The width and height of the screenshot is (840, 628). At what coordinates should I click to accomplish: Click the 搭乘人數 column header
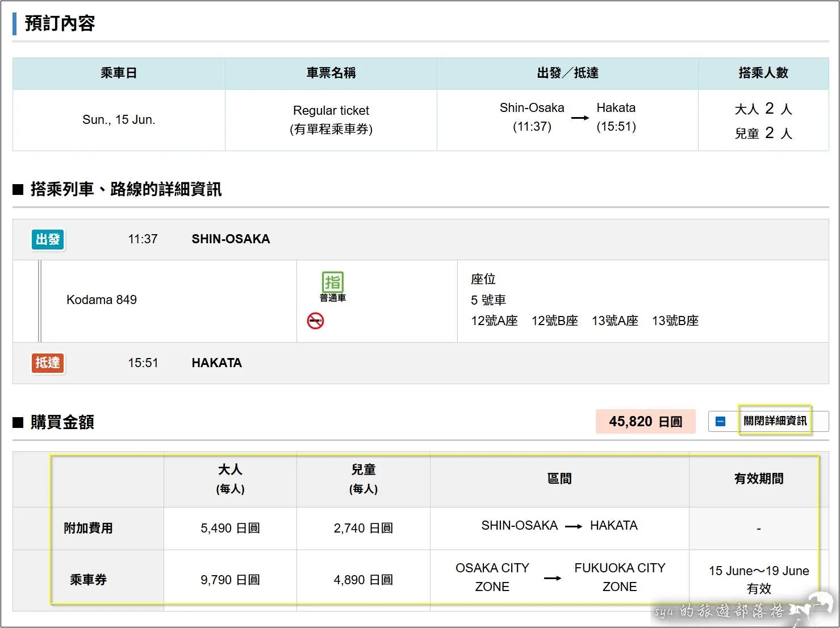click(x=763, y=73)
